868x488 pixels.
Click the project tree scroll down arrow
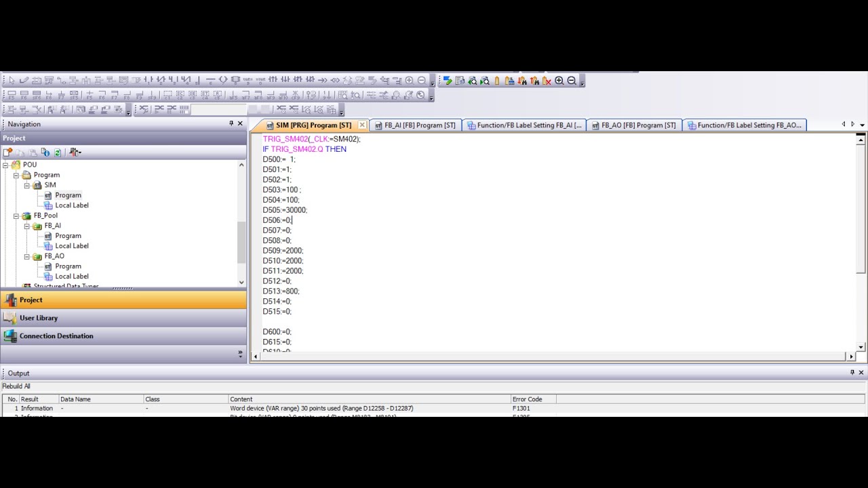point(241,282)
